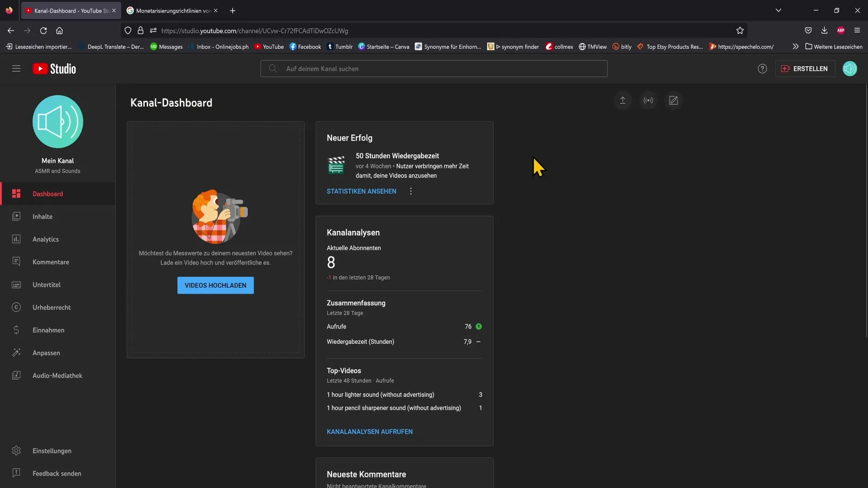
Task: Open Urheberrecht sidebar menu item
Action: point(51,307)
